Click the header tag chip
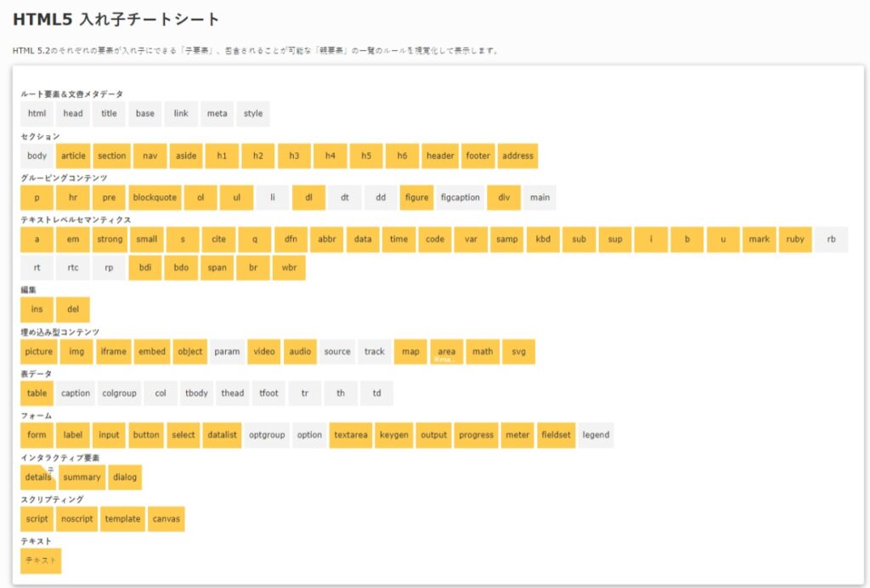The height and width of the screenshot is (588, 870). click(x=439, y=155)
